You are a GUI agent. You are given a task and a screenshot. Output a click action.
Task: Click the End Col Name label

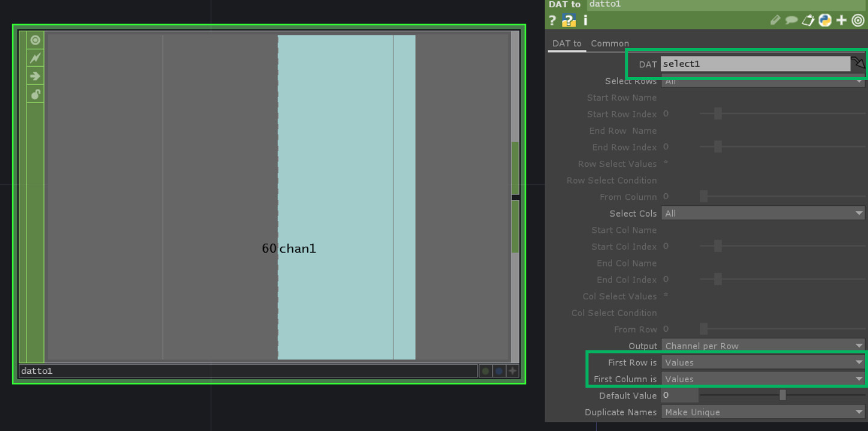[x=626, y=263]
